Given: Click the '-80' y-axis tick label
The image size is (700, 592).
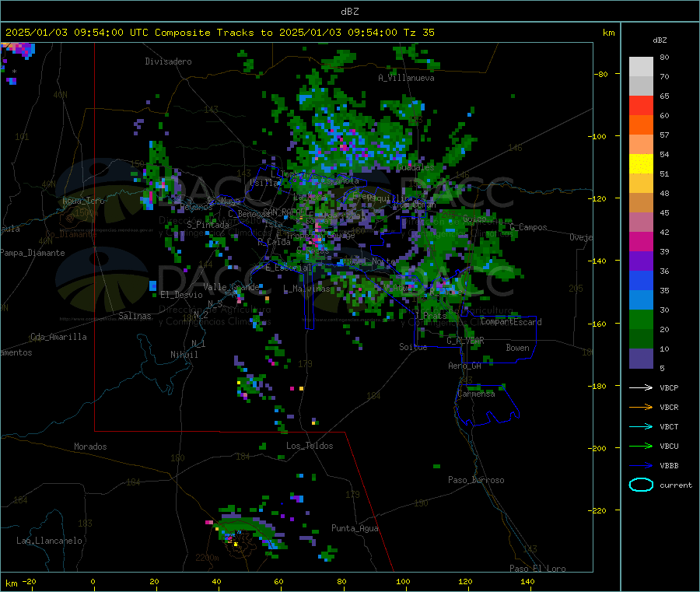Looking at the screenshot, I should coord(600,74).
